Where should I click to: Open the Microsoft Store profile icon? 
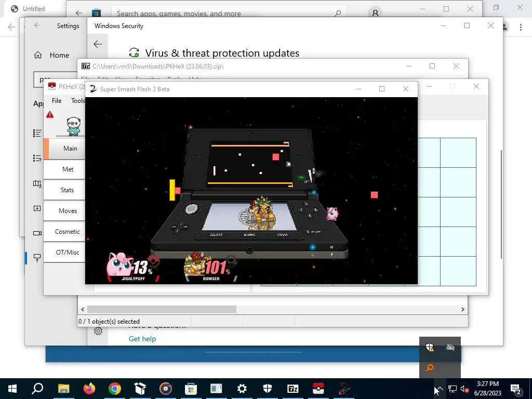[x=375, y=13]
